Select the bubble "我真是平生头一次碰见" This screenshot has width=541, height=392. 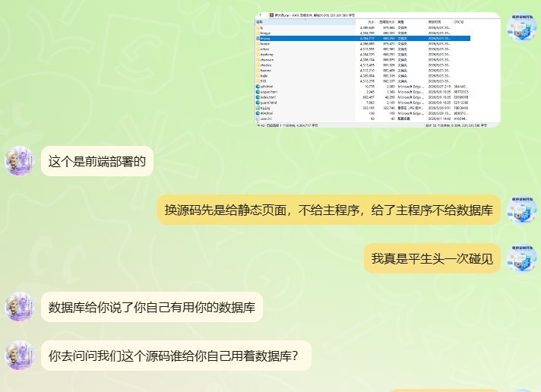coord(432,258)
